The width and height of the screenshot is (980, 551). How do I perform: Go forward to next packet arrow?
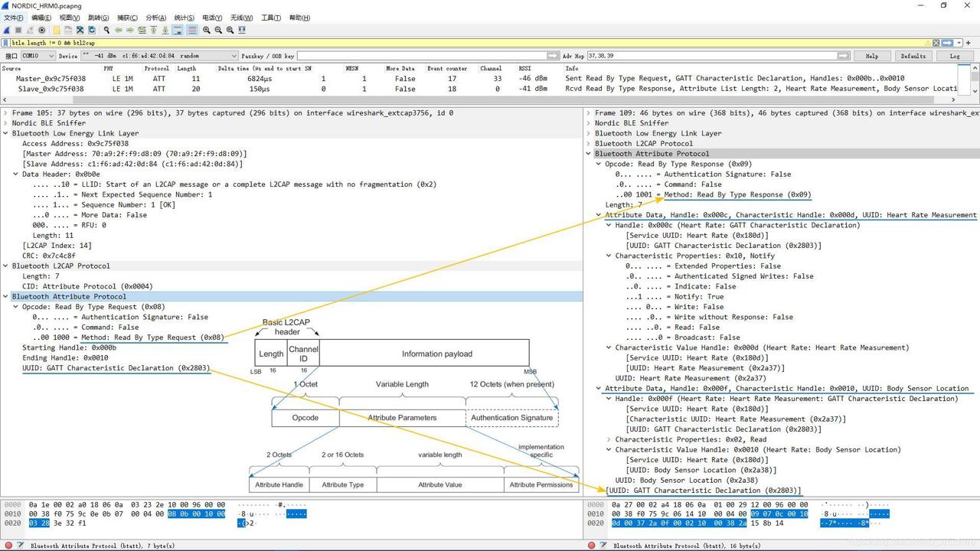pyautogui.click(x=130, y=30)
